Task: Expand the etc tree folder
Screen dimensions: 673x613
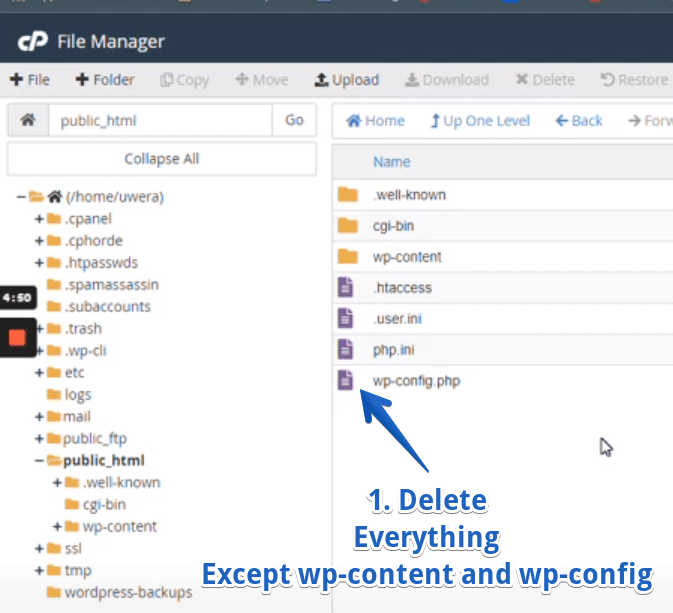Action: (39, 373)
